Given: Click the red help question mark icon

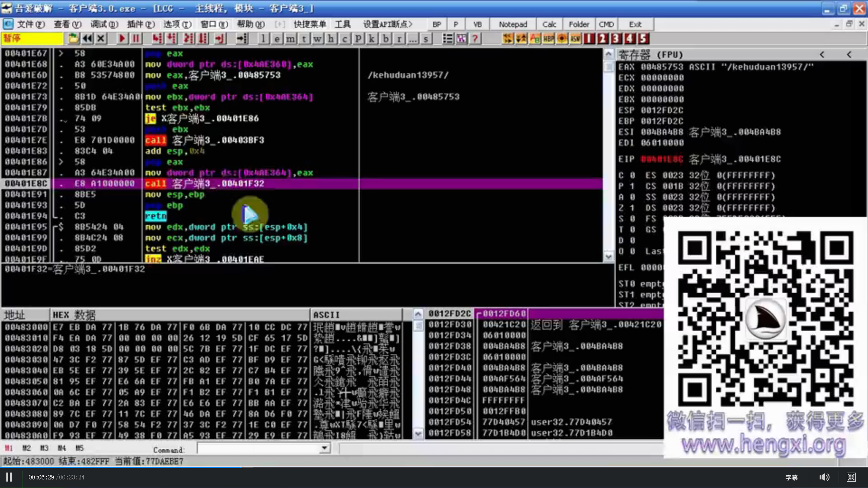Looking at the screenshot, I should click(475, 39).
